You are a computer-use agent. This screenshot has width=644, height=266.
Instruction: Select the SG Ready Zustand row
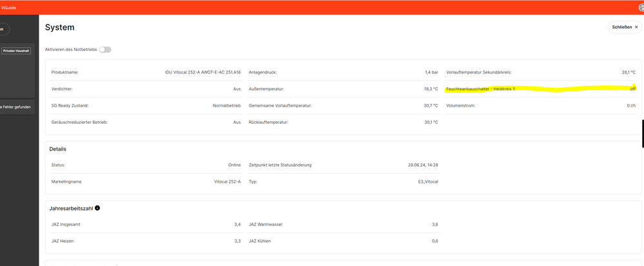point(146,105)
